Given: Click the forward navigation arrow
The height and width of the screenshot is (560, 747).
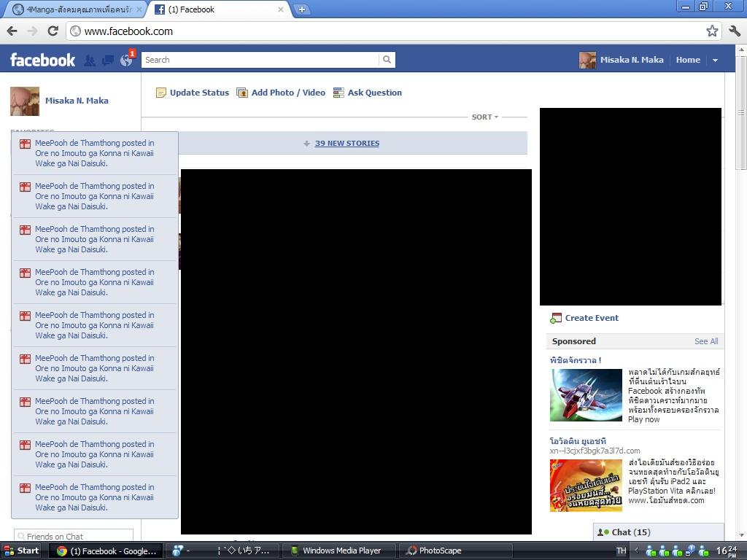Looking at the screenshot, I should point(32,31).
